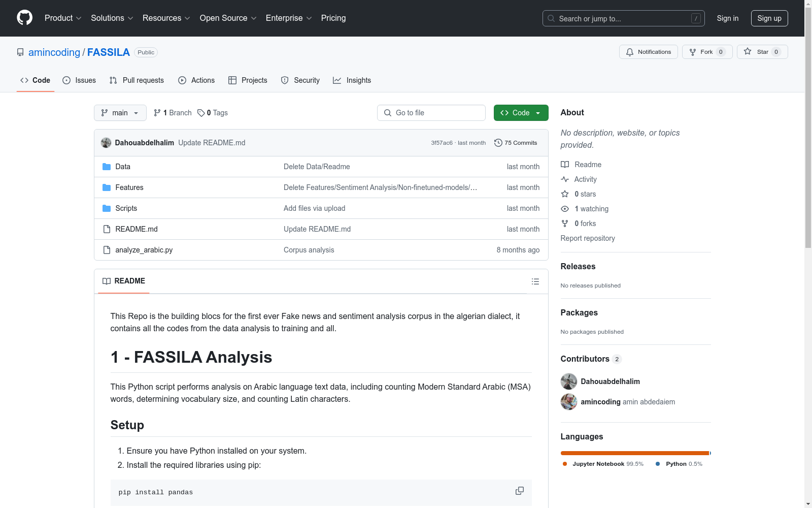Click the orange Jupyter Notebook language bar
The width and height of the screenshot is (812, 508).
coord(635,453)
